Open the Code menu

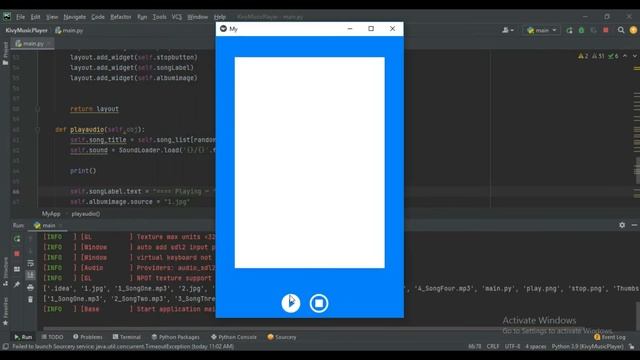[x=98, y=17]
